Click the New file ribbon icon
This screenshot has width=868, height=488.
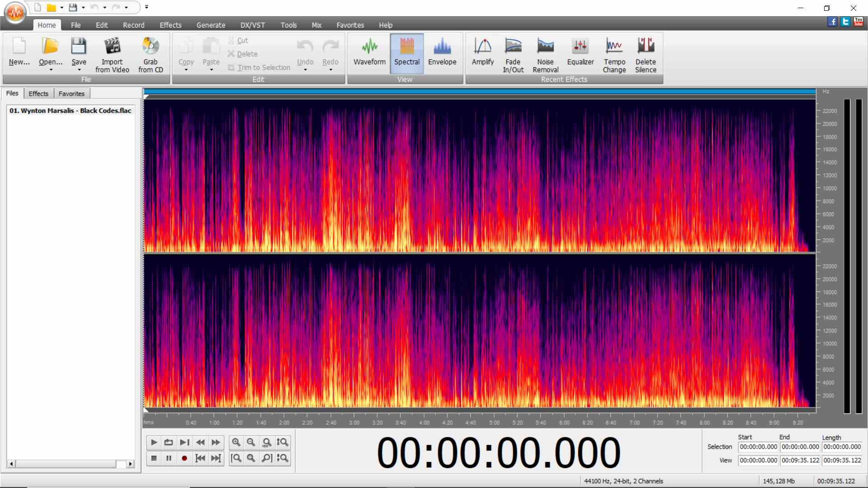tap(19, 47)
